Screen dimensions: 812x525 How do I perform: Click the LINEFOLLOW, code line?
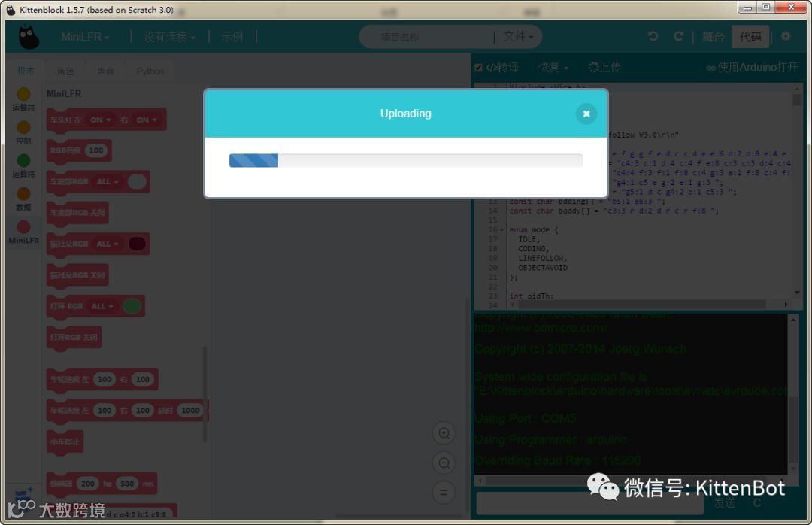[x=542, y=258]
